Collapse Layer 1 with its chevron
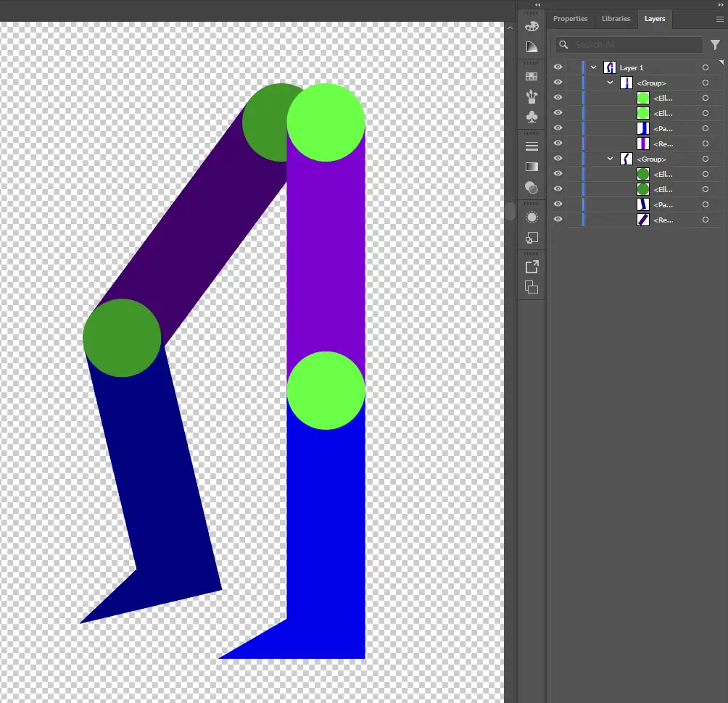The width and height of the screenshot is (728, 703). pyautogui.click(x=594, y=67)
